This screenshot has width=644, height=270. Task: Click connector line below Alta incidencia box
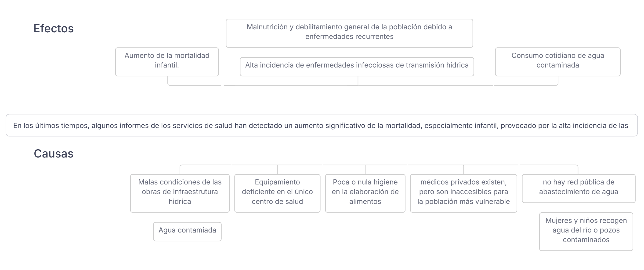coord(358,81)
